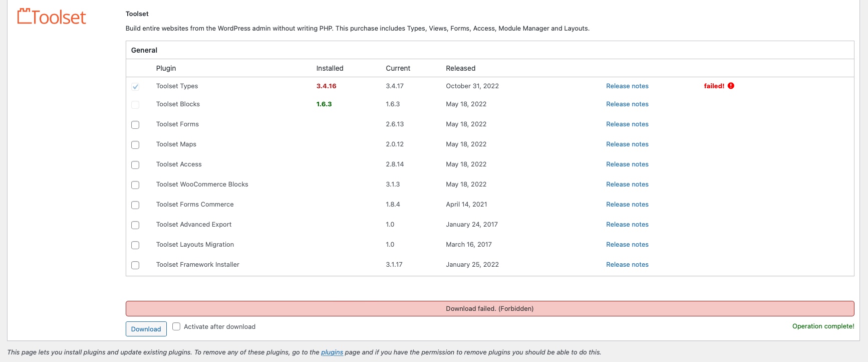
Task: Toggle the Toolset Types checkbox
Action: pos(135,87)
